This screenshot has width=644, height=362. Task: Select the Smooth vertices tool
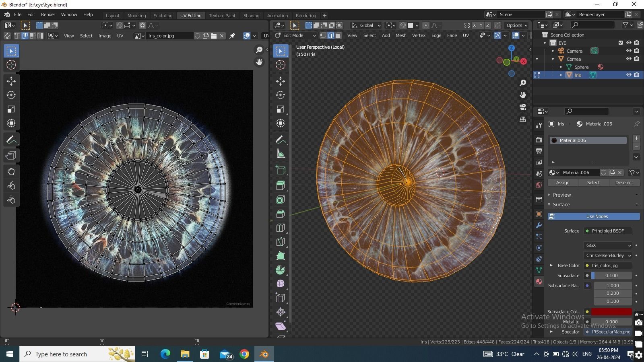coord(281,284)
